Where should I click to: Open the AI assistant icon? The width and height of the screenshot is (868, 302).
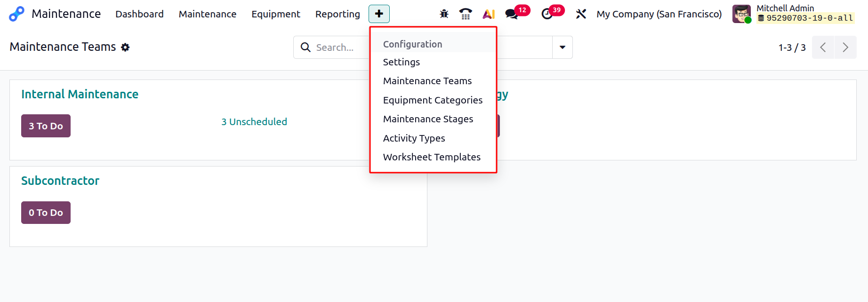click(489, 14)
